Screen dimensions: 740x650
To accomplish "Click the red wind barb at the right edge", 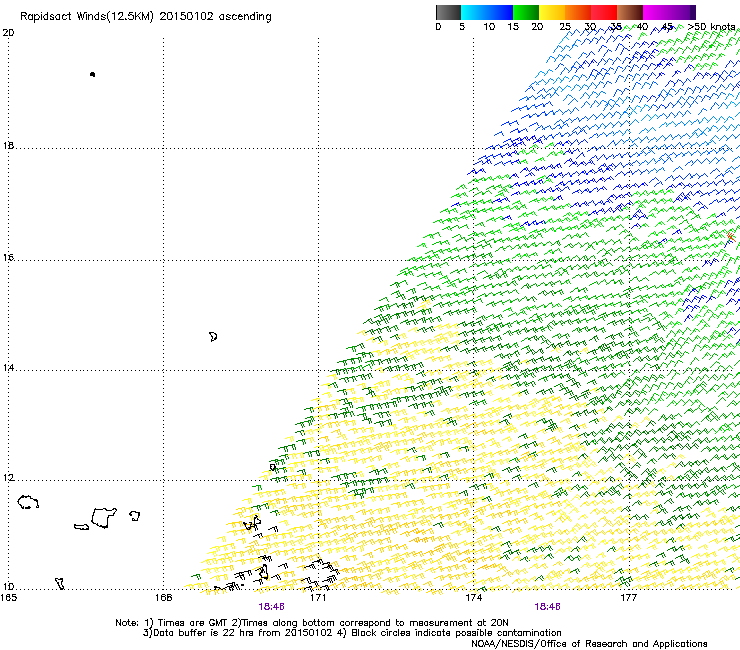I will (731, 237).
